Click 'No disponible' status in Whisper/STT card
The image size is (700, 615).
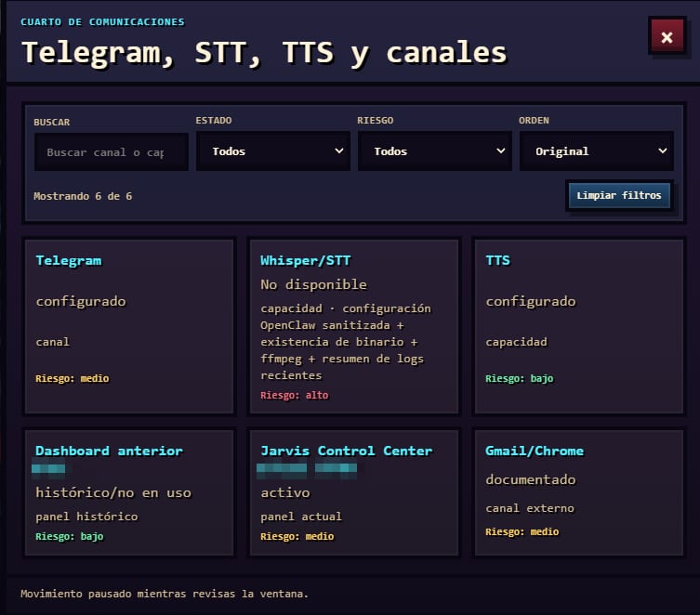tap(314, 284)
